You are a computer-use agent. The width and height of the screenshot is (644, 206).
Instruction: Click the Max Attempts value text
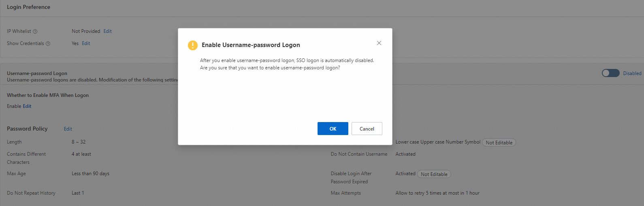437,193
